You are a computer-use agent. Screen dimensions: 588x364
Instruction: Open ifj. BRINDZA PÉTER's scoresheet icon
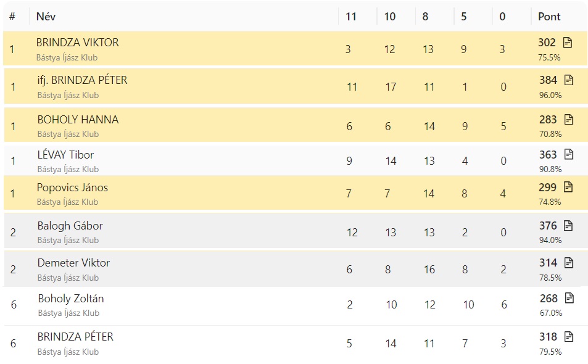pyautogui.click(x=569, y=80)
